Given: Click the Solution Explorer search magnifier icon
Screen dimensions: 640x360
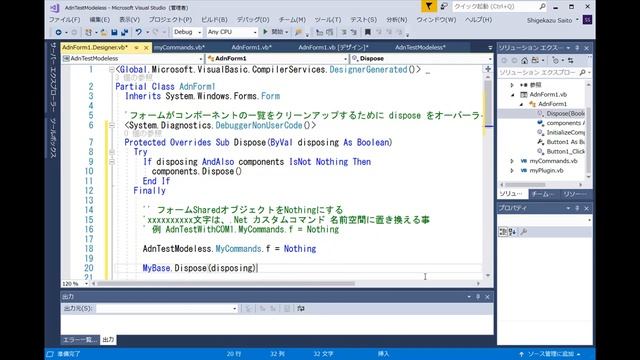Looking at the screenshot, I should tap(582, 72).
